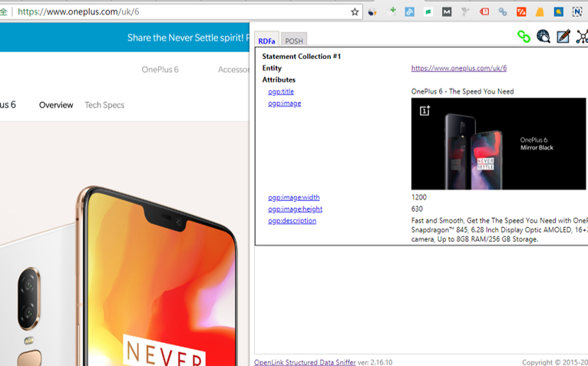Open the ogp:image:width attribute link
This screenshot has height=366, width=588.
click(294, 197)
